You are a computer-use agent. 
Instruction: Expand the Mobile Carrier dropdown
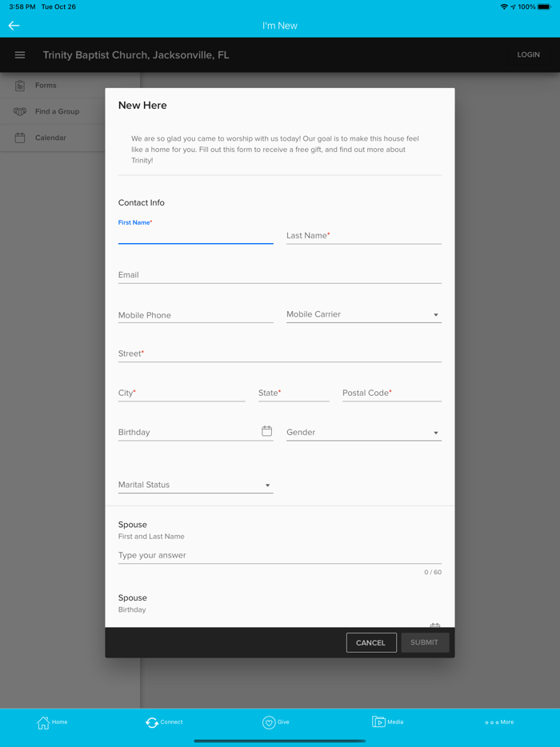pos(364,314)
